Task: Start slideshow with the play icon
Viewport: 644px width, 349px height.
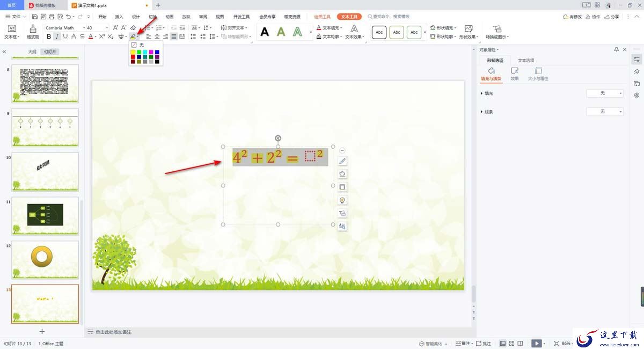Action: click(x=536, y=343)
